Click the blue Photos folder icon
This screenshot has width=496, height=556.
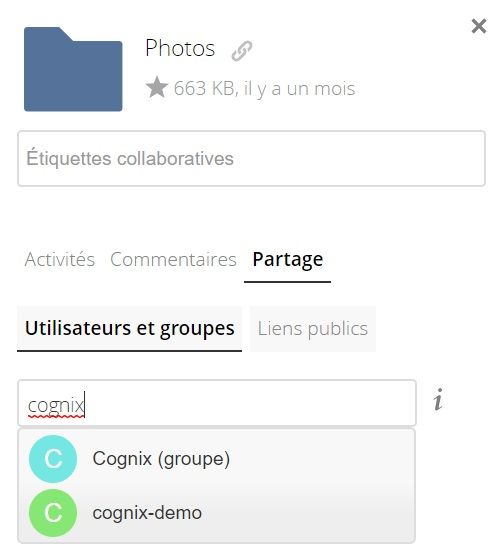73,69
